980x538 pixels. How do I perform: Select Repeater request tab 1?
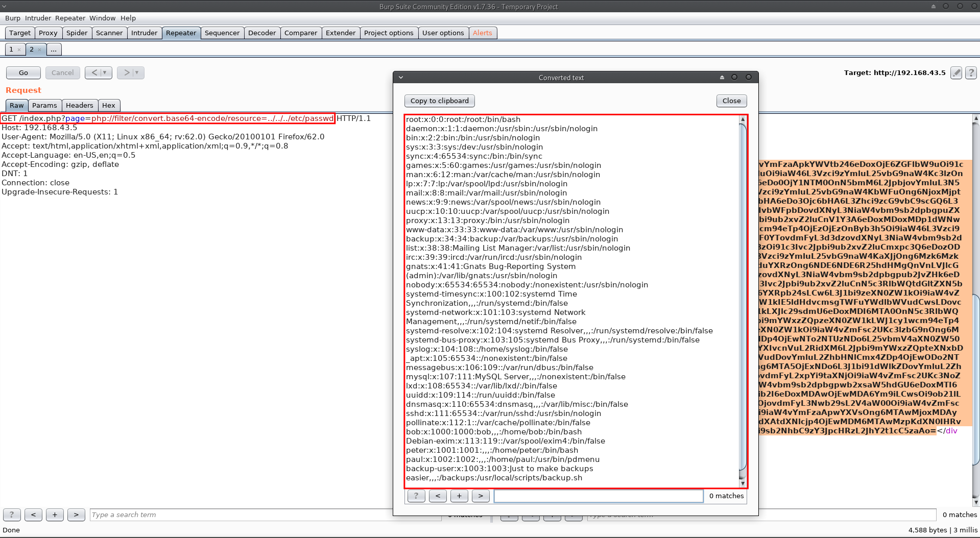click(11, 50)
